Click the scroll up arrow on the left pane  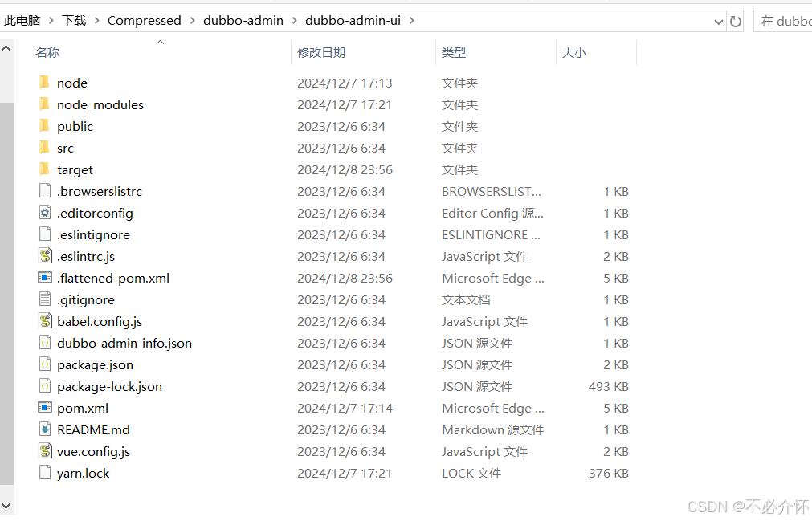tap(6, 48)
